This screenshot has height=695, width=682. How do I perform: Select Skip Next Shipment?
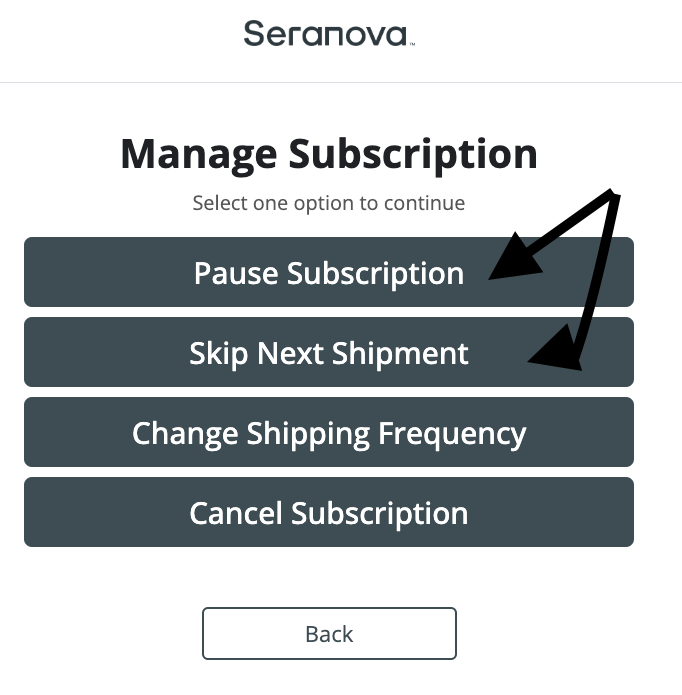click(328, 352)
